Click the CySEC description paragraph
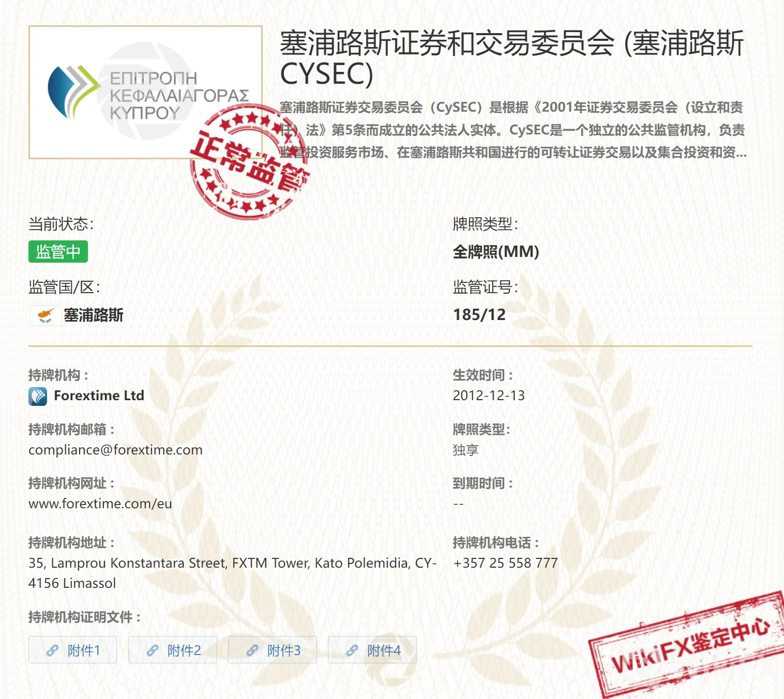Viewport: 784px width, 699px height. coord(513,130)
